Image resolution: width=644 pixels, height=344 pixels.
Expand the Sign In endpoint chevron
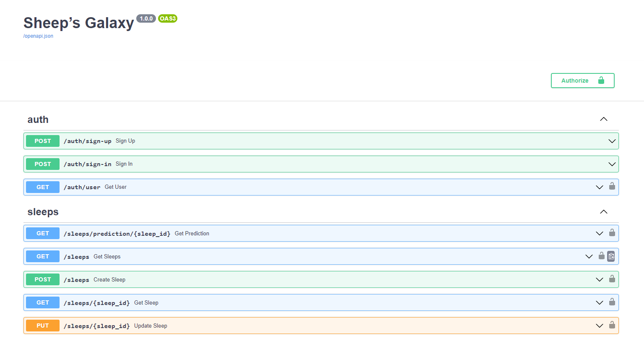tap(612, 164)
